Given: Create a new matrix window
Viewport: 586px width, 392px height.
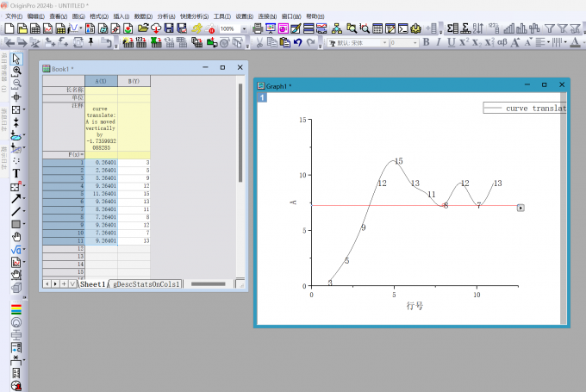Looking at the screenshot, I should click(60, 28).
